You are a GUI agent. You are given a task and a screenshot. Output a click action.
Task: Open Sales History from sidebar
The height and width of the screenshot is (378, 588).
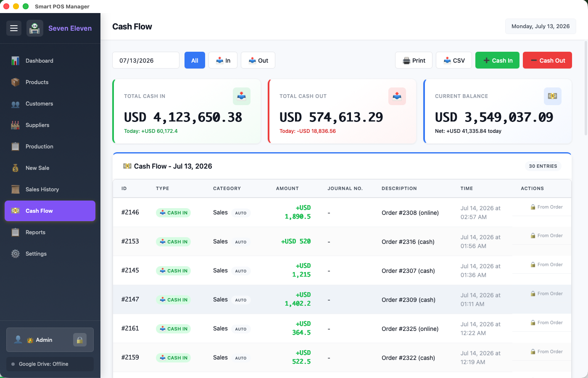tap(50, 189)
